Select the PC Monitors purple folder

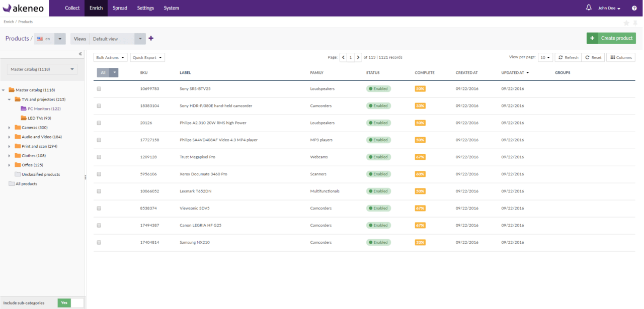[x=24, y=109]
